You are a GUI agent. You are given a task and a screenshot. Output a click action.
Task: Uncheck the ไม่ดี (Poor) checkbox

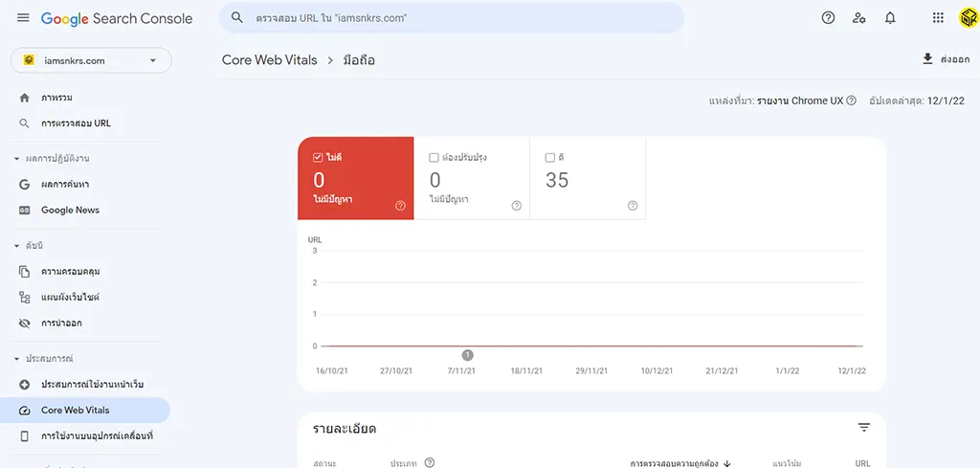(318, 158)
